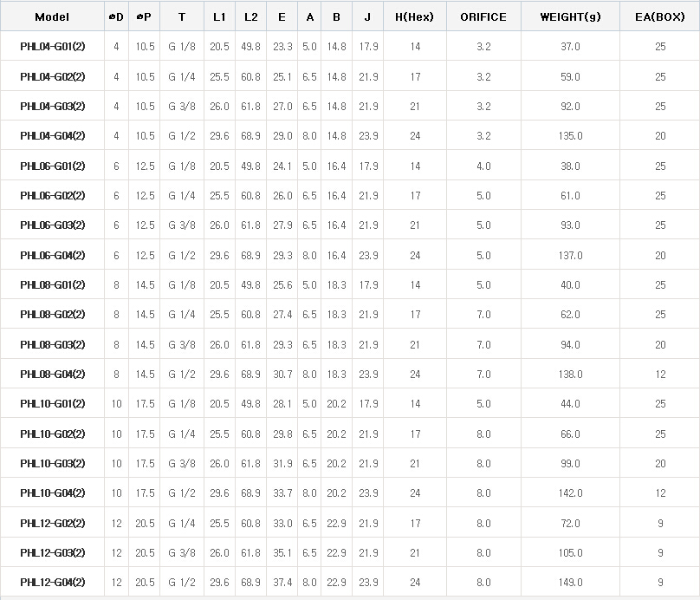Image resolution: width=700 pixels, height=600 pixels.
Task: Click the WEIGHT(g) column header
Action: [x=569, y=17]
